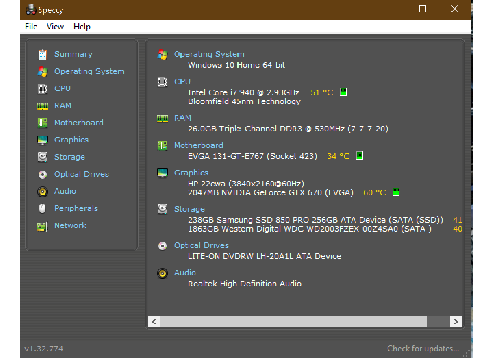Click the RAM stick icon in sidebar
Screen dimensions: 480x360
[42, 106]
